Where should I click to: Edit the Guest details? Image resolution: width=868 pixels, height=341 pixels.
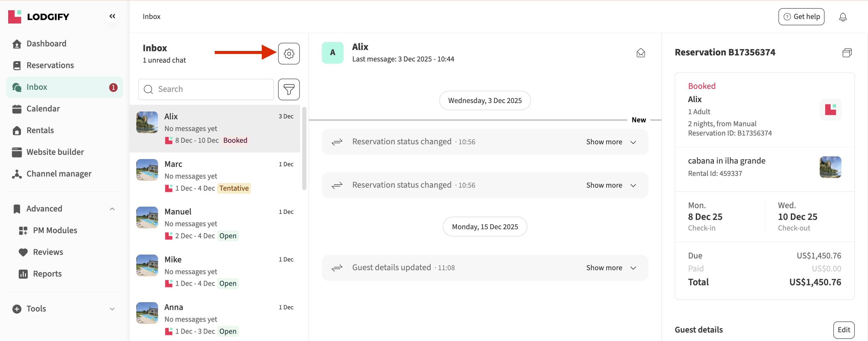point(843,330)
